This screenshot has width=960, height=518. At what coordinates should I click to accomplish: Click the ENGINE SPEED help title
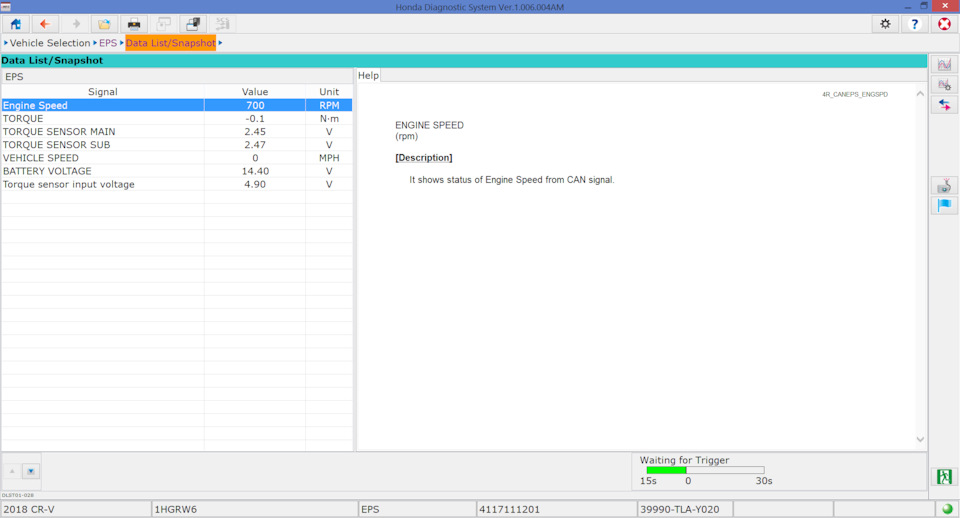[x=429, y=125]
